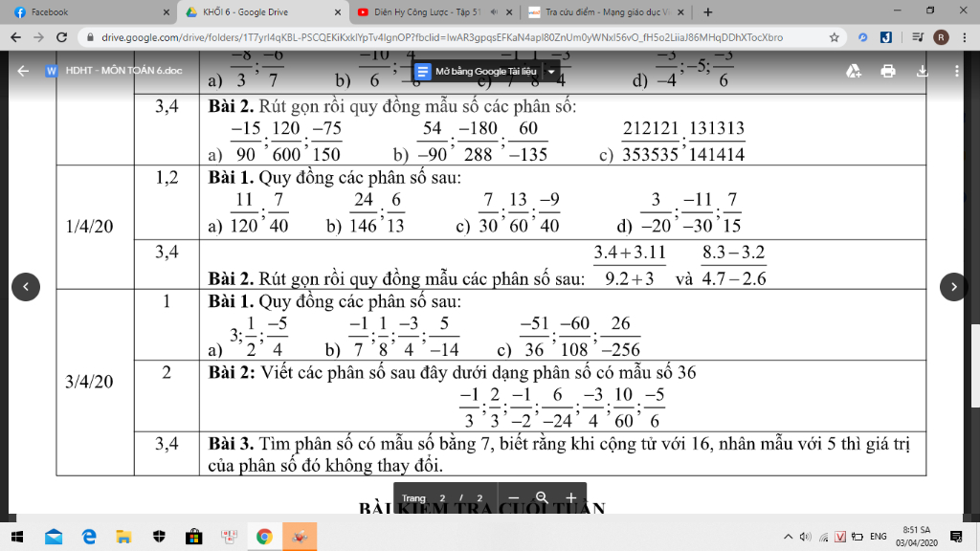This screenshot has height=551, width=980.
Task: Launch Microsoft Edge from taskbar
Action: (x=89, y=537)
